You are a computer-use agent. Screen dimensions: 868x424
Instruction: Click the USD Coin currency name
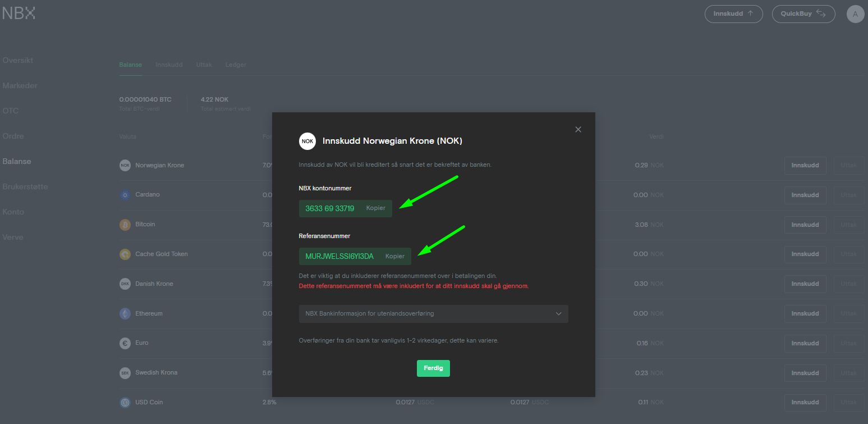coord(149,402)
